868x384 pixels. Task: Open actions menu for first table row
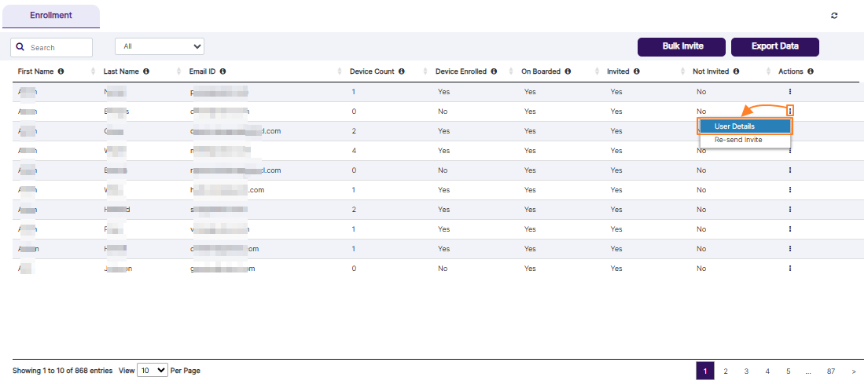pos(789,92)
